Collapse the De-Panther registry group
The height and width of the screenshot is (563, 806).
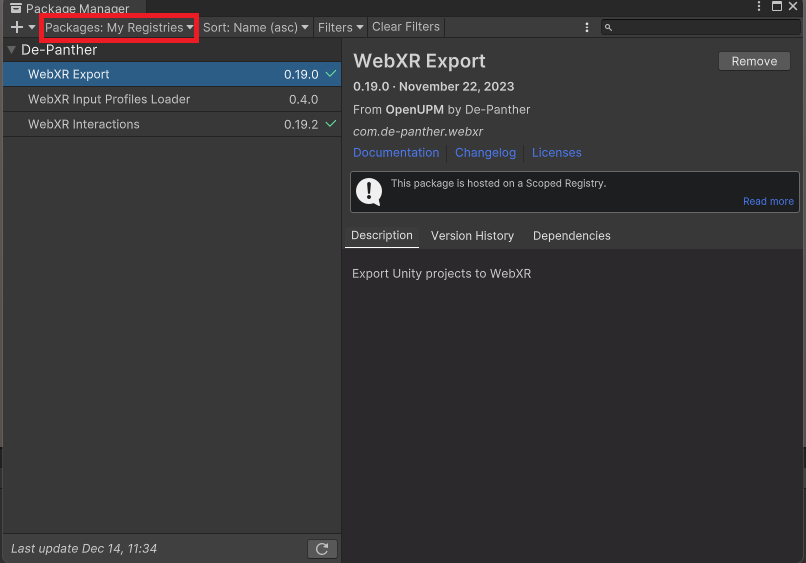click(x=11, y=50)
